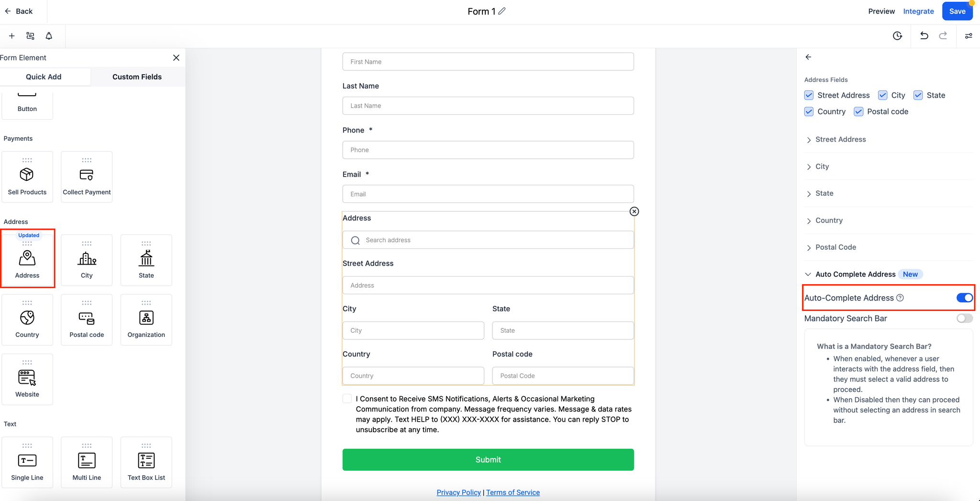
Task: Enable the Mandatory Search Bar toggle
Action: pyautogui.click(x=964, y=318)
